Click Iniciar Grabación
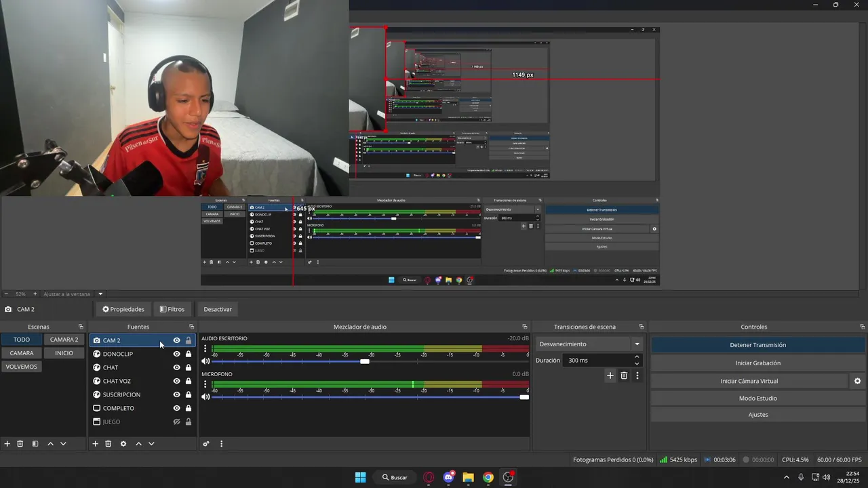This screenshot has width=868, height=488. (757, 363)
